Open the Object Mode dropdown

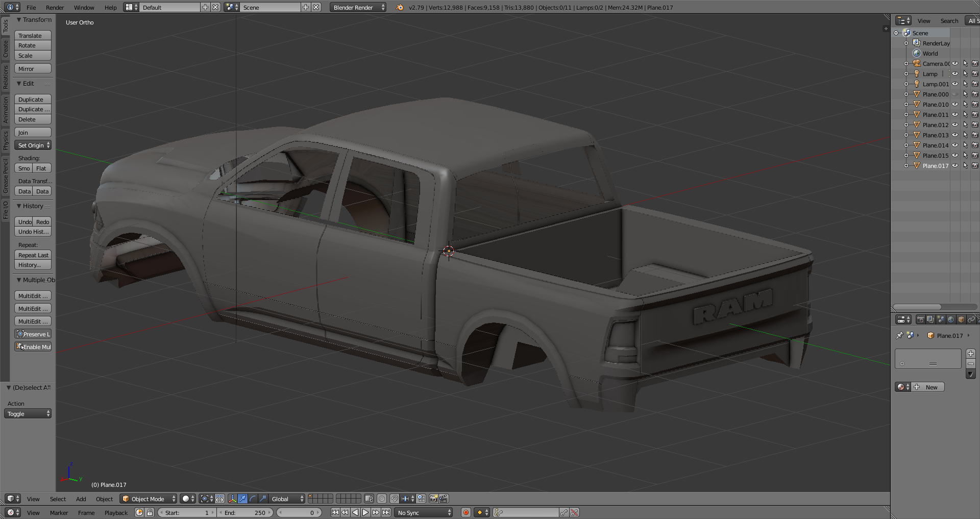click(x=149, y=499)
